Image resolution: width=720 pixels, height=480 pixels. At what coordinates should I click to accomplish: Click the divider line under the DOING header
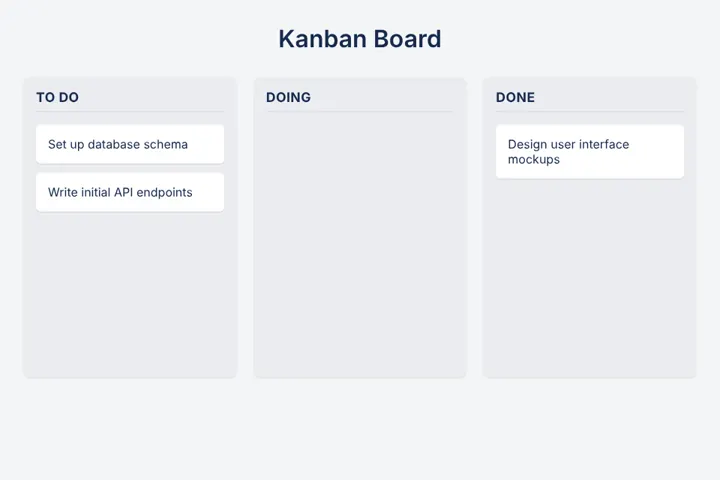[x=360, y=111]
